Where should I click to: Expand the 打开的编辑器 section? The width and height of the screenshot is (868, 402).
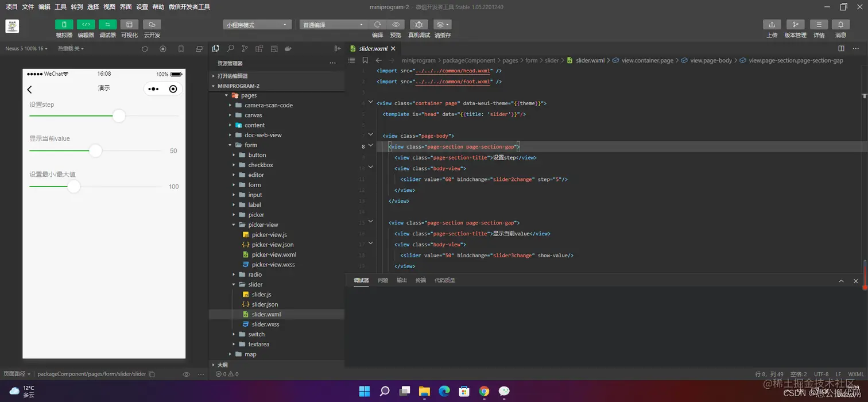tap(277, 76)
